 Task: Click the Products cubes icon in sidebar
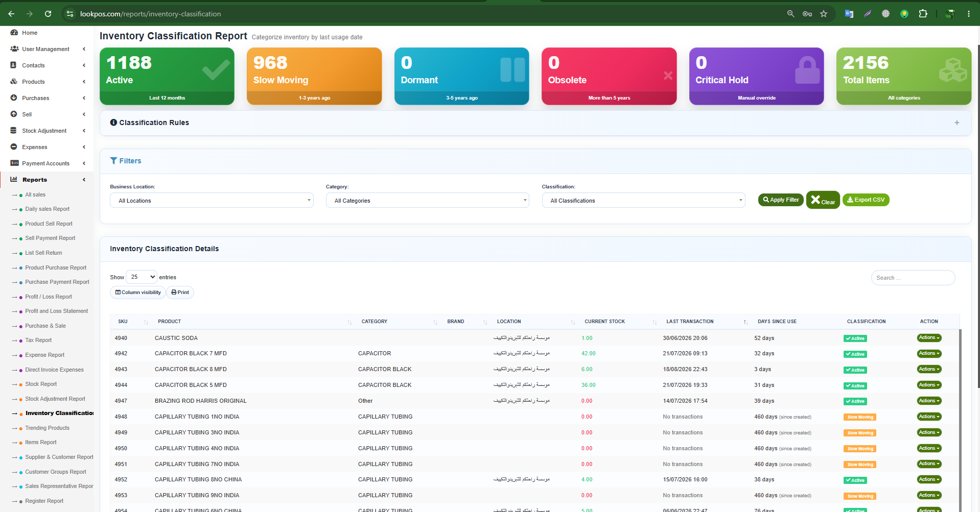click(x=14, y=82)
